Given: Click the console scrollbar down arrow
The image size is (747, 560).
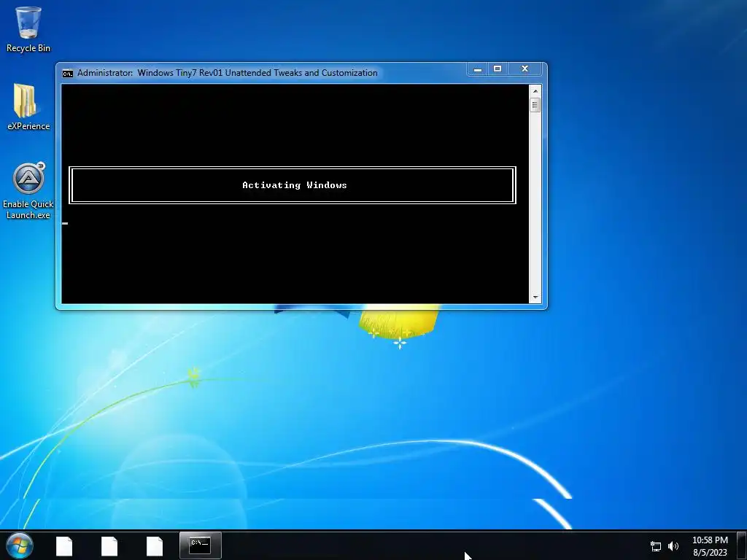Looking at the screenshot, I should (535, 297).
